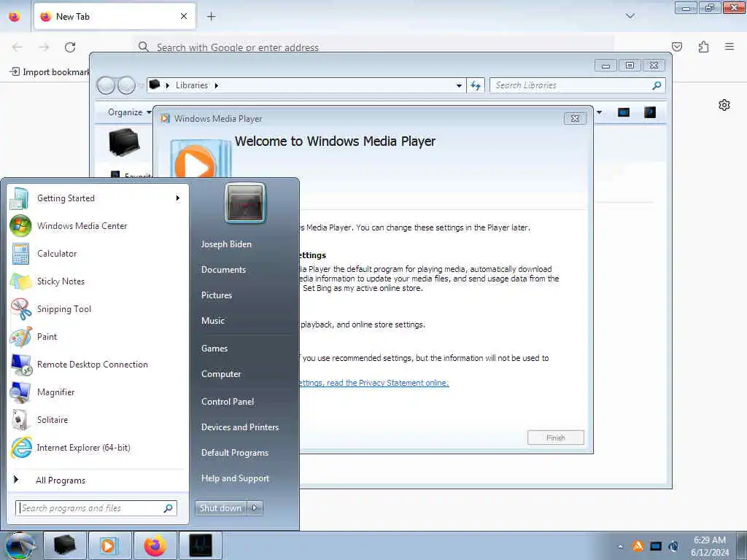Click the Windows Start orb

pyautogui.click(x=19, y=545)
